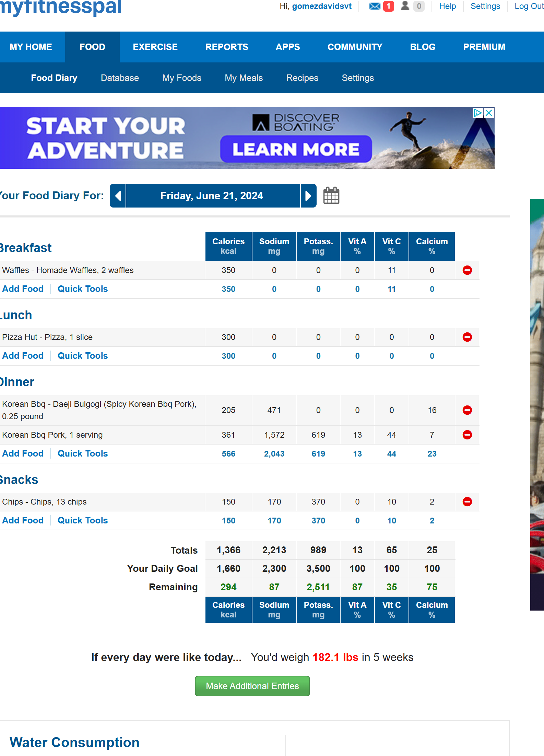Click the Make Additional Entries button

tap(252, 686)
